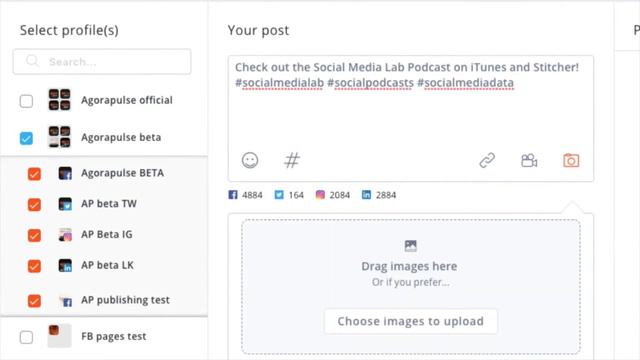
Task: Click the image icon in drop zone
Action: pos(411,246)
